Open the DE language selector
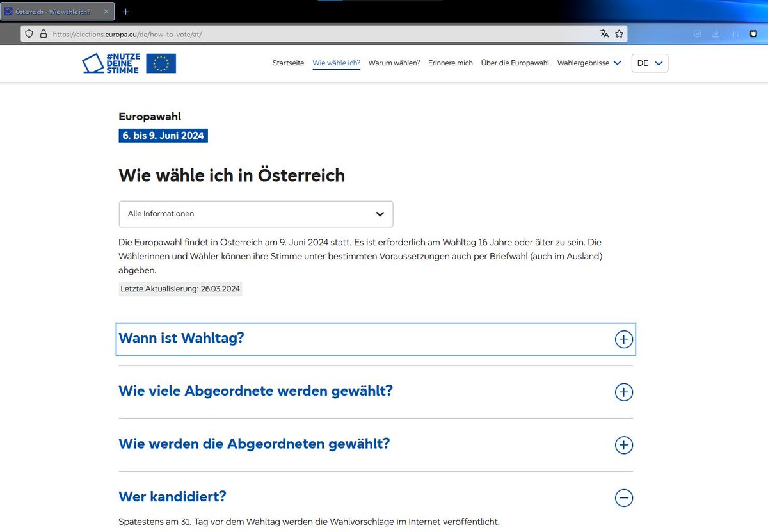This screenshot has width=768, height=532. tap(650, 63)
